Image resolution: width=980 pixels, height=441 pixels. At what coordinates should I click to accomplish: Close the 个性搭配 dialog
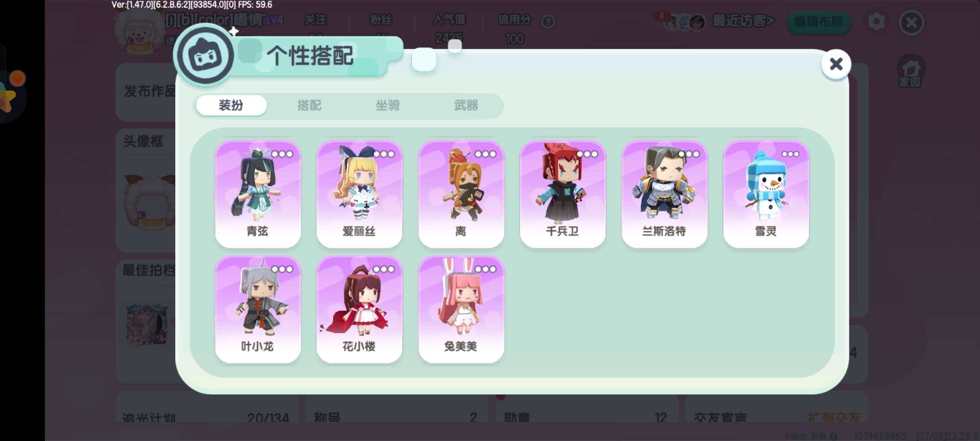click(836, 64)
